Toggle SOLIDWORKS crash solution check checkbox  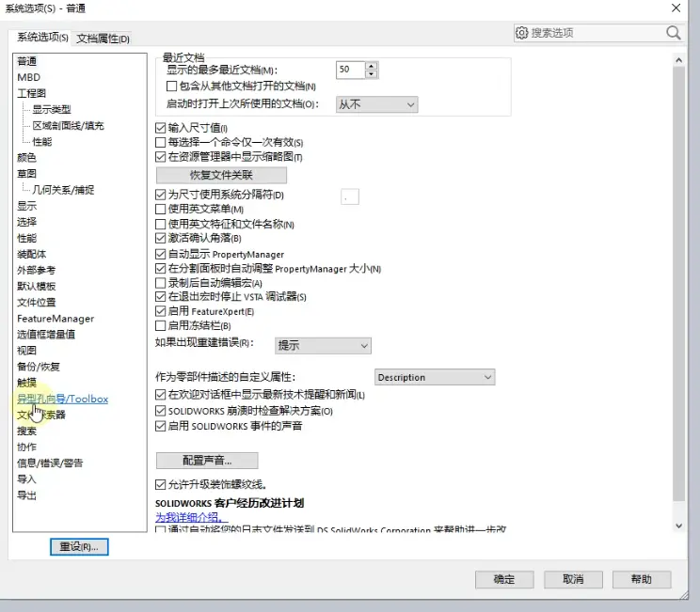[x=160, y=411]
